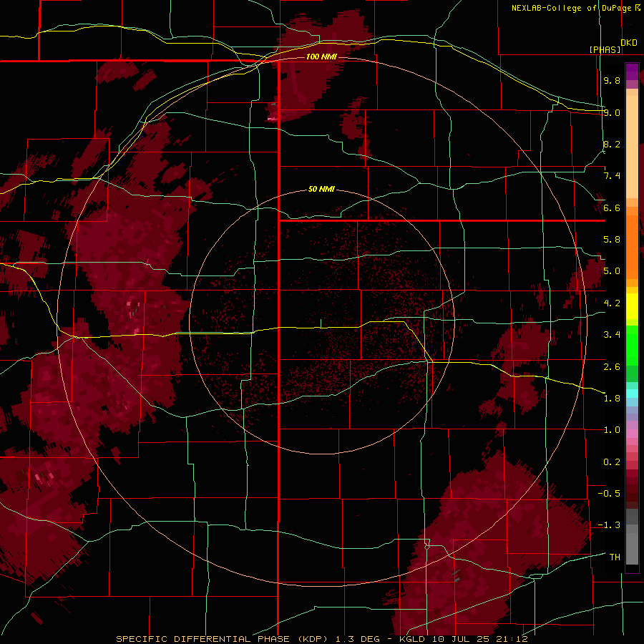The width and height of the screenshot is (644, 644).
Task: Click the 4.2 value on the color scale
Action: [612, 303]
